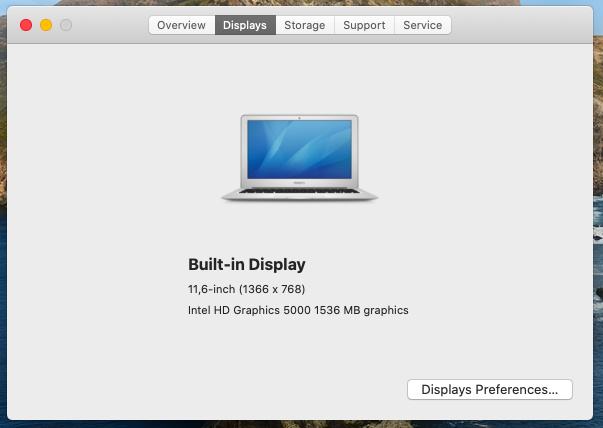Minimize window with yellow button
The height and width of the screenshot is (428, 603).
coord(46,25)
